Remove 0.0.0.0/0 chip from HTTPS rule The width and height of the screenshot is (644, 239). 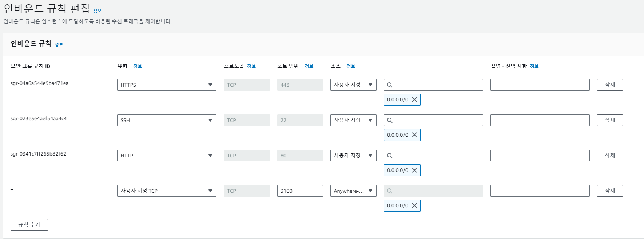tap(414, 99)
